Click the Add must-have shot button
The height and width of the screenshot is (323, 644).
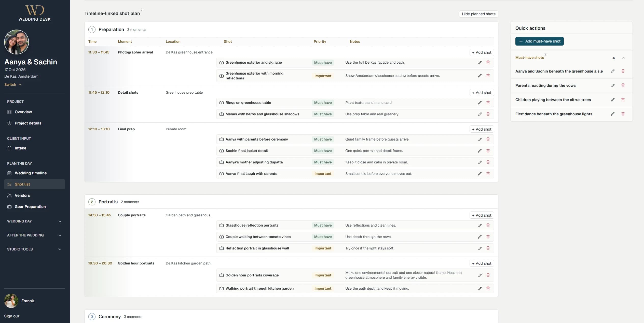(x=539, y=41)
